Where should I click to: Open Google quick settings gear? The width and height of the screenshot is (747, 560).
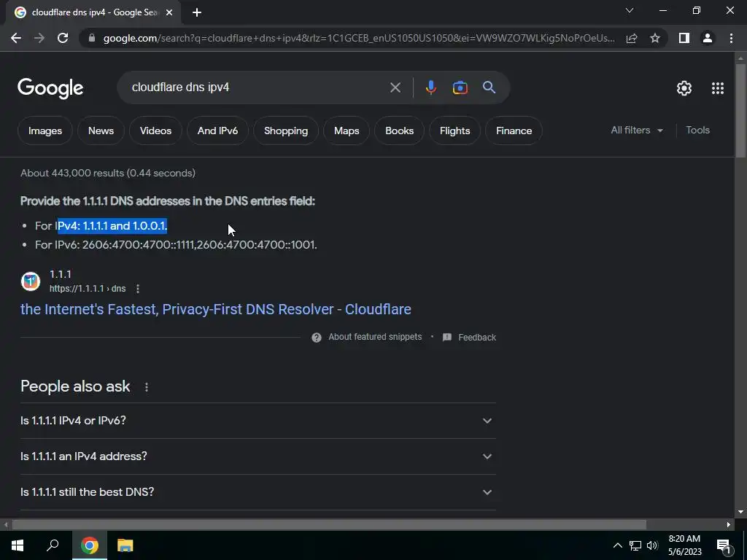[684, 88]
